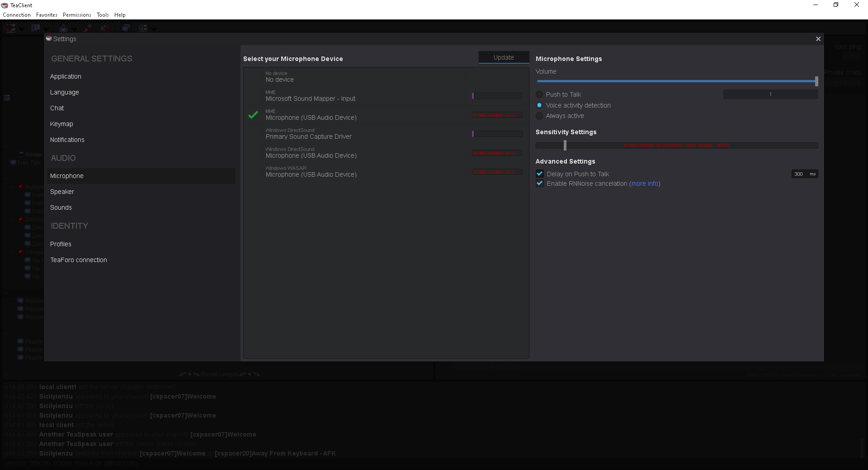Mute your speakers from the toolbar

[105, 28]
